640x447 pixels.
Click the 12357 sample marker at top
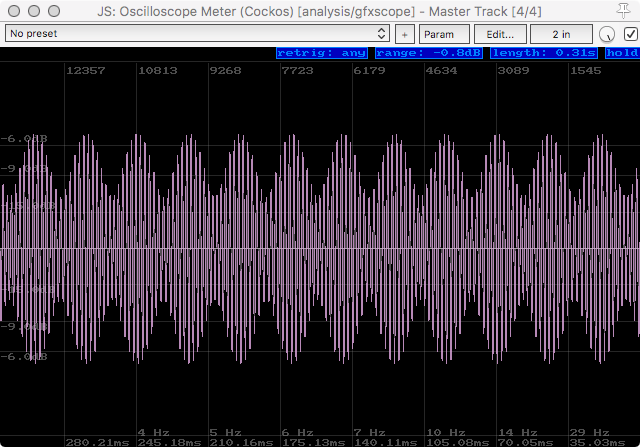[85, 71]
